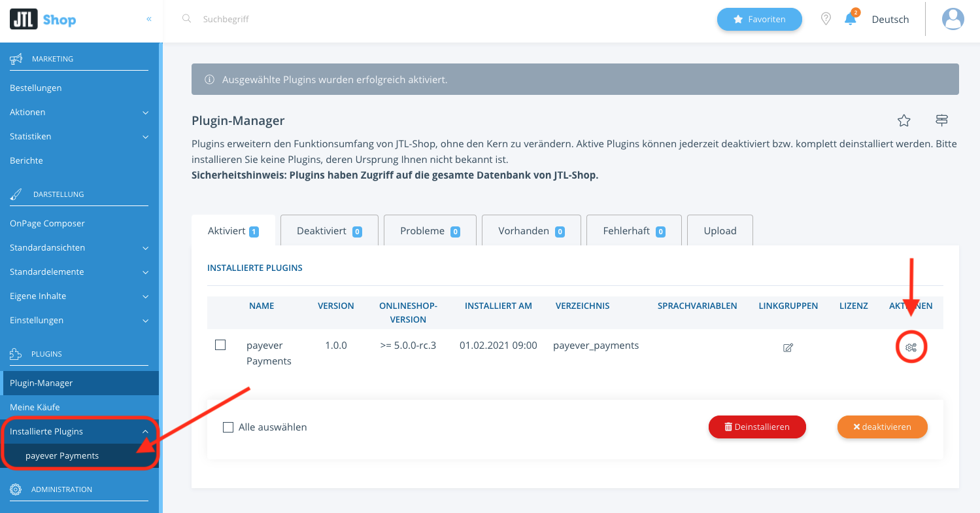980x513 pixels.
Task: Click the Administration gear icon
Action: (x=16, y=489)
